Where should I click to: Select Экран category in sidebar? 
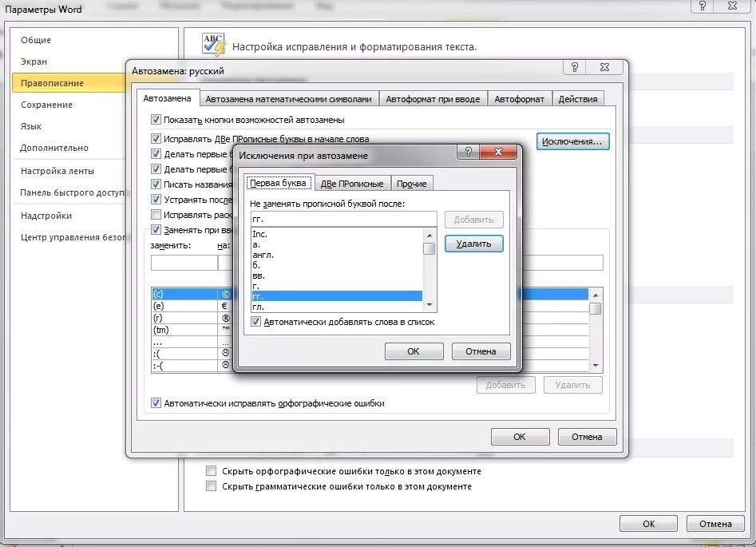(x=34, y=61)
